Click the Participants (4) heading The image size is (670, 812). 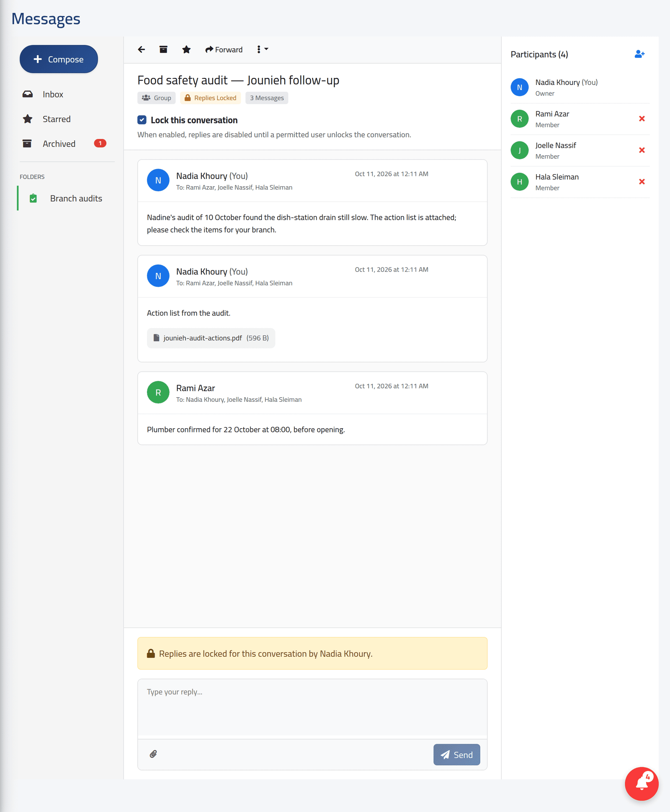point(539,54)
